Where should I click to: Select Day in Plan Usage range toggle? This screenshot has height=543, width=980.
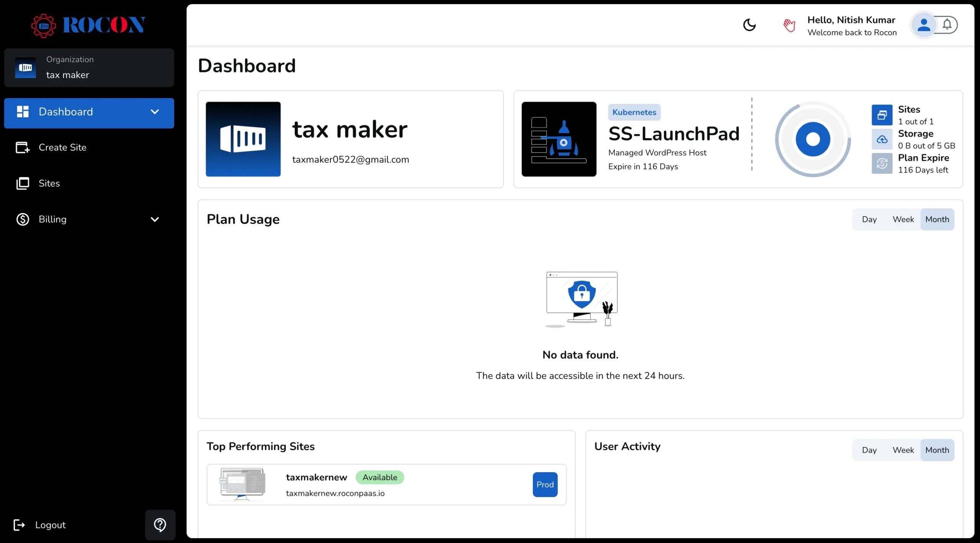[x=869, y=219]
